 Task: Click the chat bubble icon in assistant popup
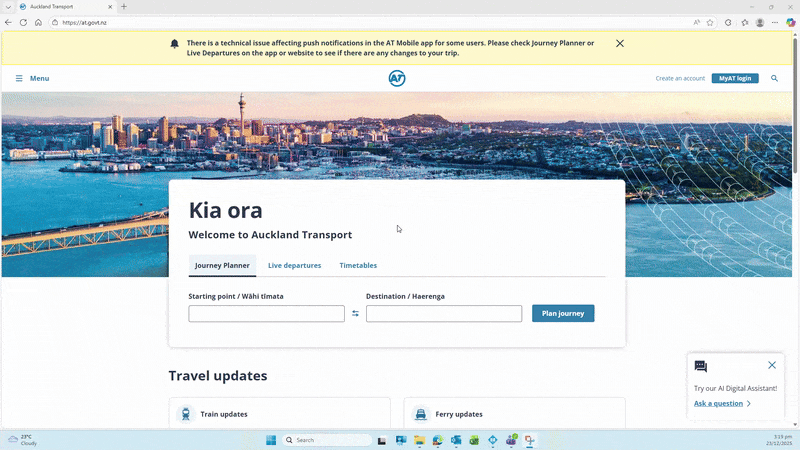(701, 366)
